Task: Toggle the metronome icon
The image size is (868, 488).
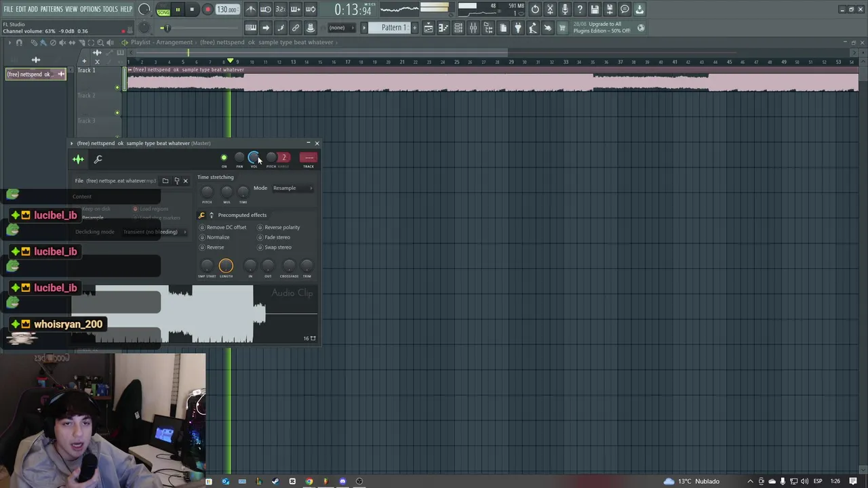Action: 251,9
